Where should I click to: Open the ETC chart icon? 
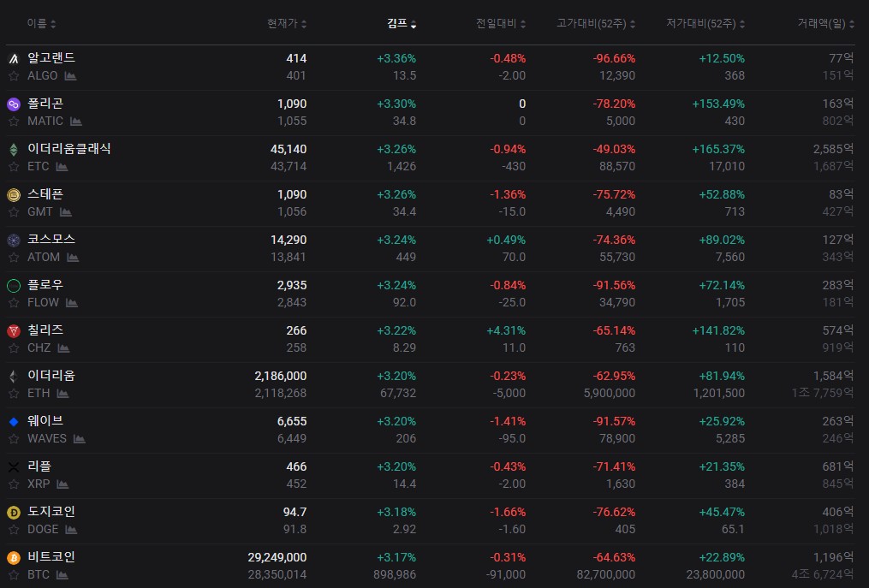tap(62, 167)
